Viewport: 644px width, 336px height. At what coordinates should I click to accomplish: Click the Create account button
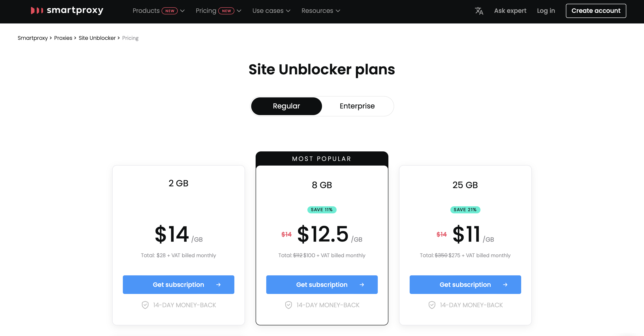[596, 11]
